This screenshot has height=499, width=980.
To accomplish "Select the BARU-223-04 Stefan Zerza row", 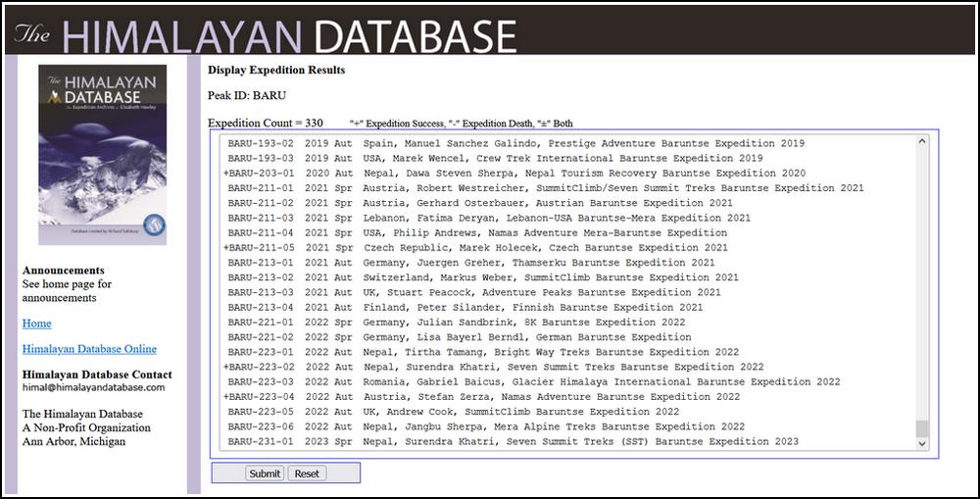I will tap(567, 396).
